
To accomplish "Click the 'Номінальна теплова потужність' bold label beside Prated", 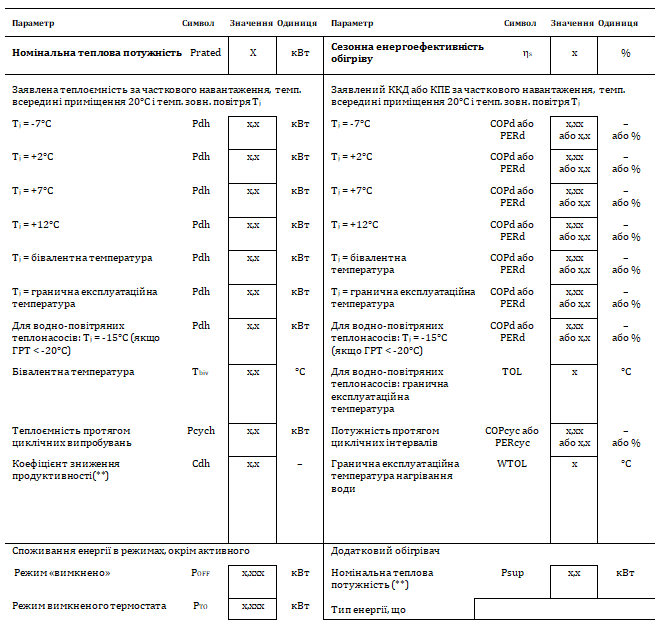I will coord(96,53).
